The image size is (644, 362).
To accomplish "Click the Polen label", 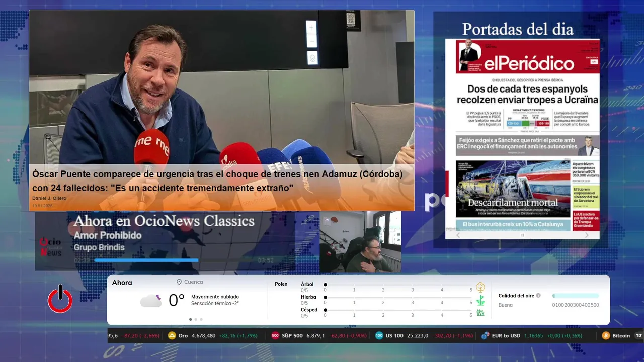I will click(x=281, y=284).
